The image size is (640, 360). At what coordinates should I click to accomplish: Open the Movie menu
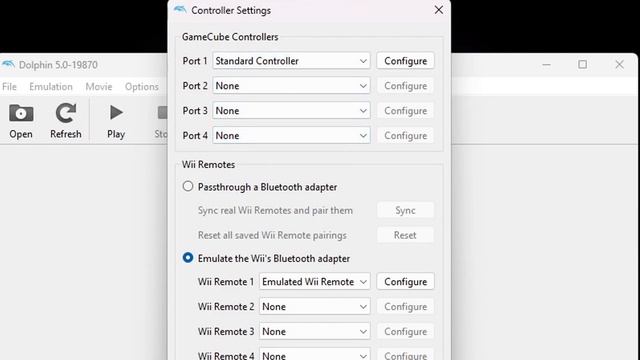click(x=98, y=87)
